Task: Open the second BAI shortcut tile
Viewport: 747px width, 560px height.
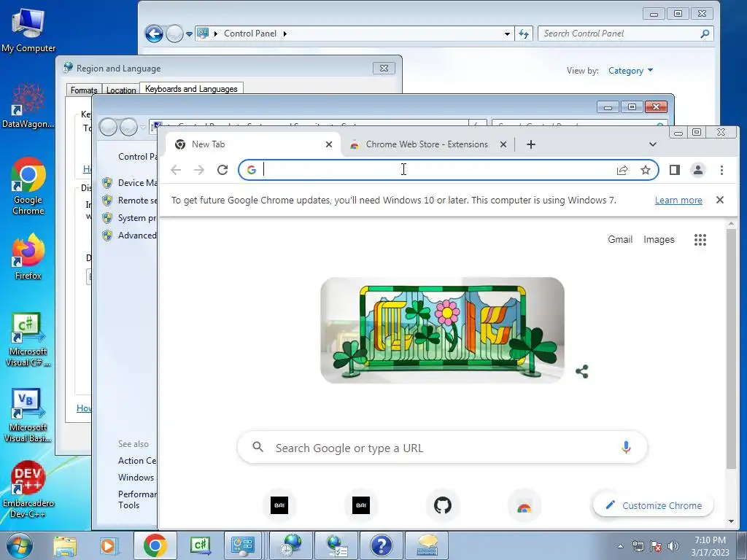Action: [360, 505]
